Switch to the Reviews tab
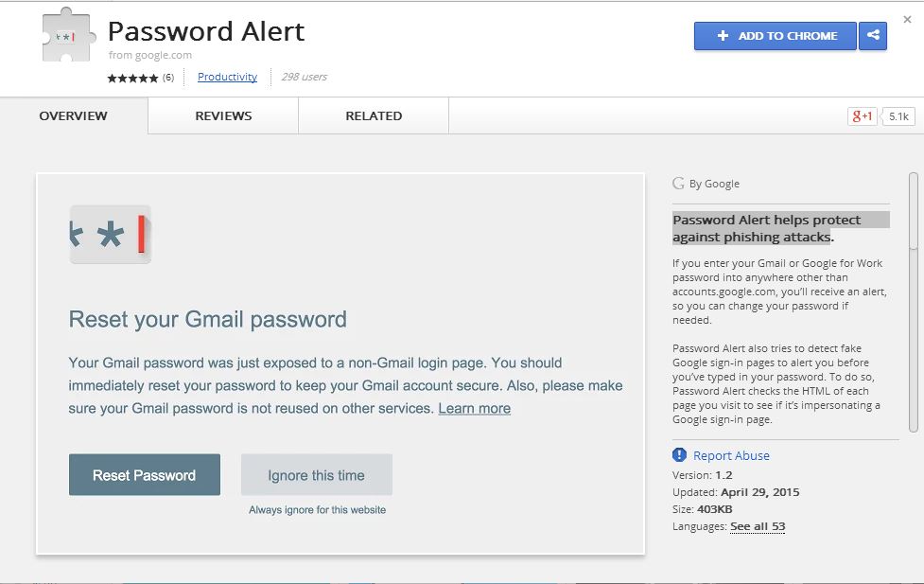924x584 pixels. pyautogui.click(x=223, y=116)
